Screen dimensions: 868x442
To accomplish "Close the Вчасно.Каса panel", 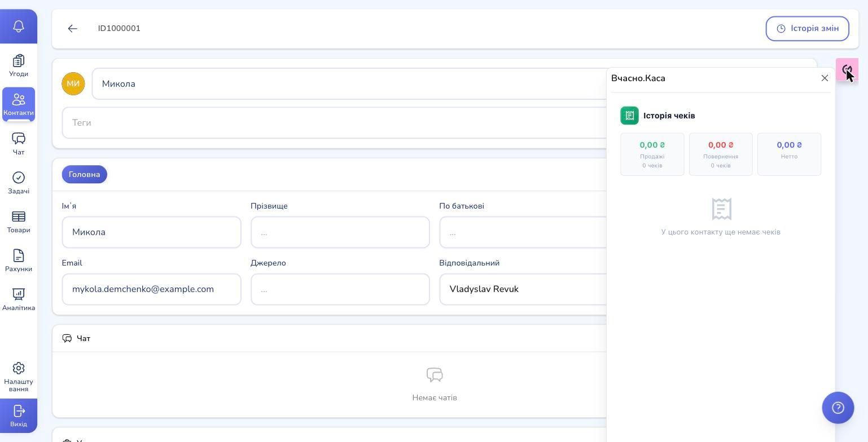I will [825, 78].
